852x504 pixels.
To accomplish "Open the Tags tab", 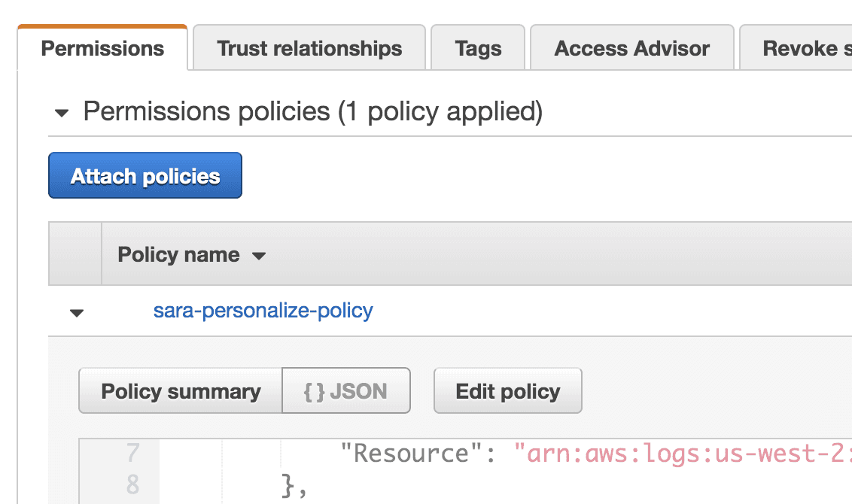I will (477, 47).
